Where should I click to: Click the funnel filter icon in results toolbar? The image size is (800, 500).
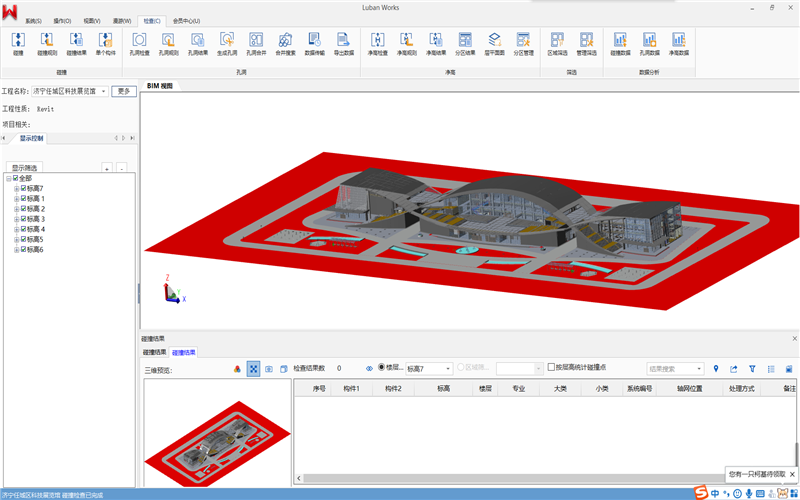click(752, 369)
